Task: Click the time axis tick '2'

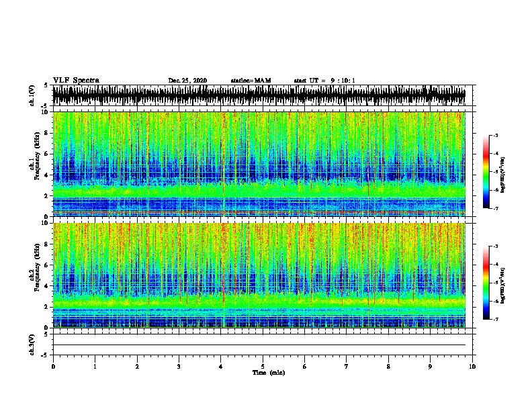Action: coord(137,367)
